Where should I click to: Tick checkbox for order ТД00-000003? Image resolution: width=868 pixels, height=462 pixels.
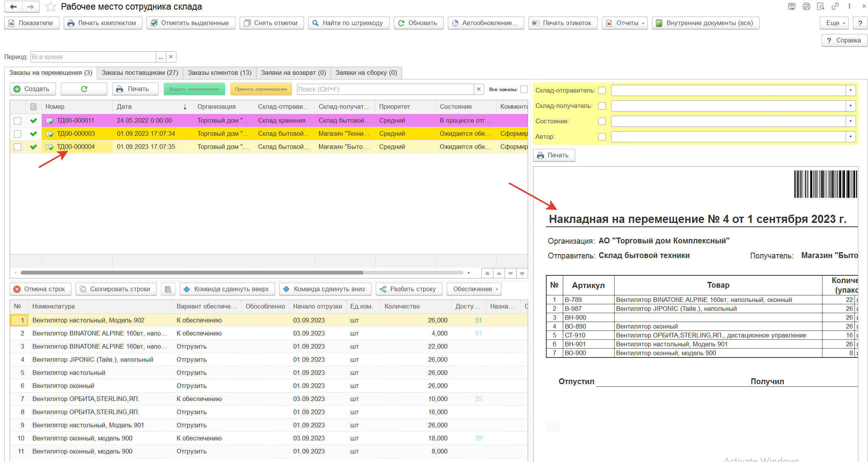pos(17,134)
